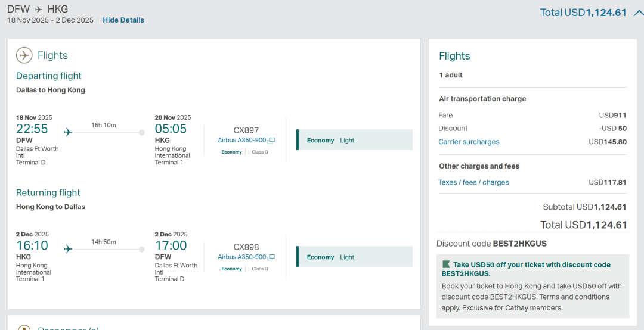This screenshot has width=644, height=330.
Task: Click the end dot of the 16h 10m timeline
Action: 141,132
